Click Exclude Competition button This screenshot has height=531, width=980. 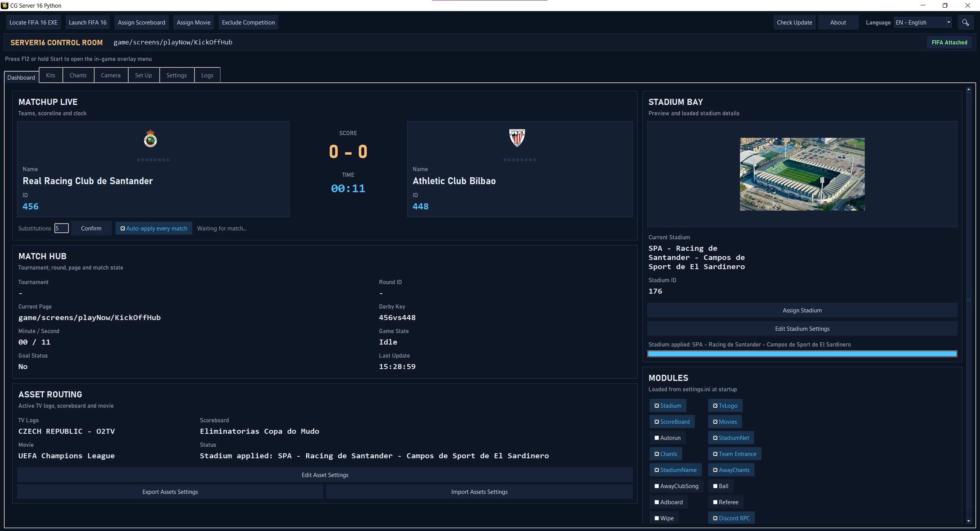tap(248, 23)
